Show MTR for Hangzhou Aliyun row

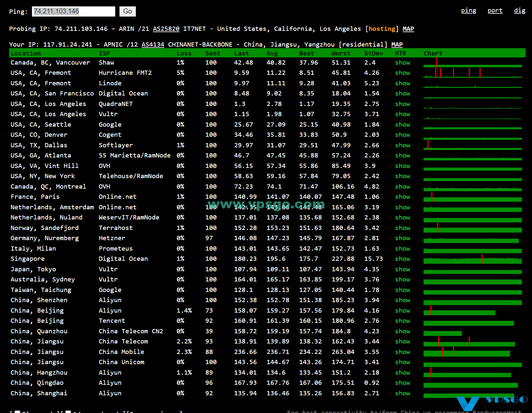[403, 373]
